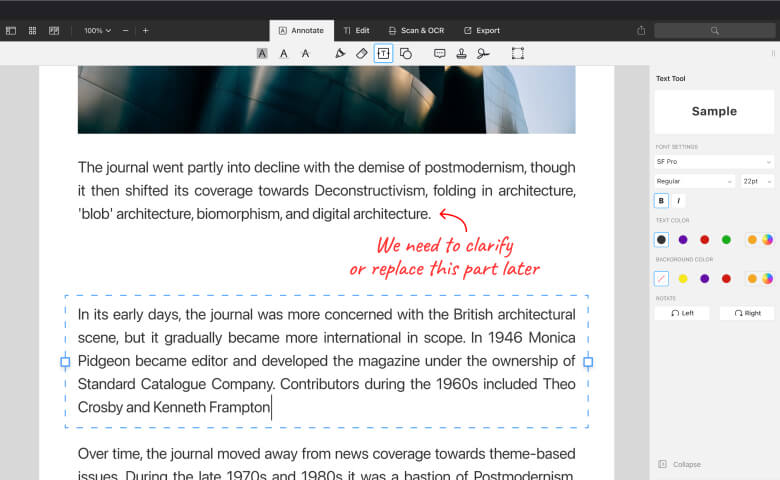The height and width of the screenshot is (480, 780).
Task: Click right resize handle of text box
Action: [588, 362]
